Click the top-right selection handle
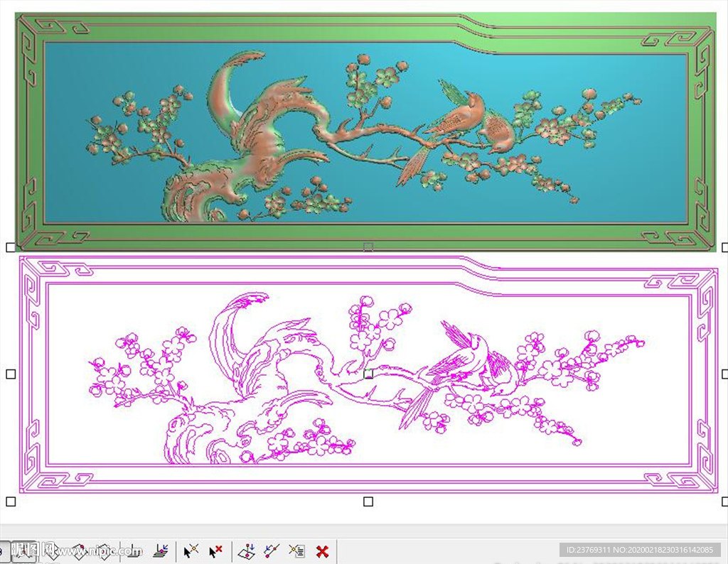 pyautogui.click(x=724, y=247)
